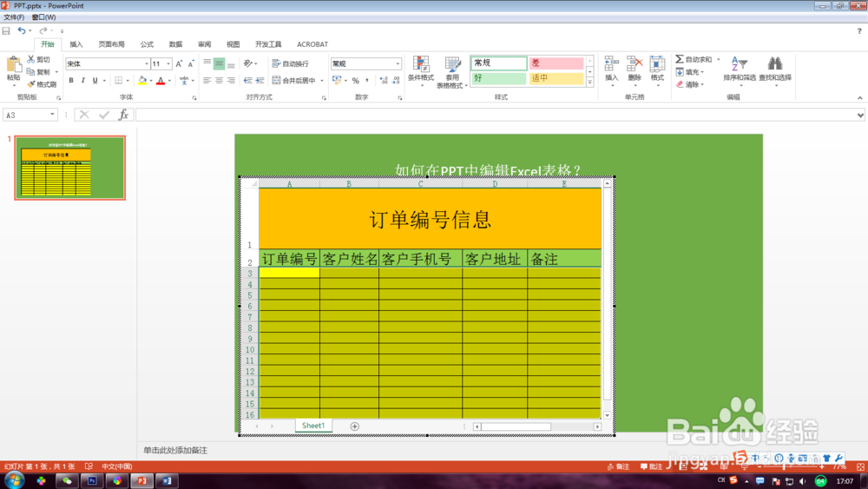
Task: Toggle top vertical alignment
Action: [x=207, y=63]
